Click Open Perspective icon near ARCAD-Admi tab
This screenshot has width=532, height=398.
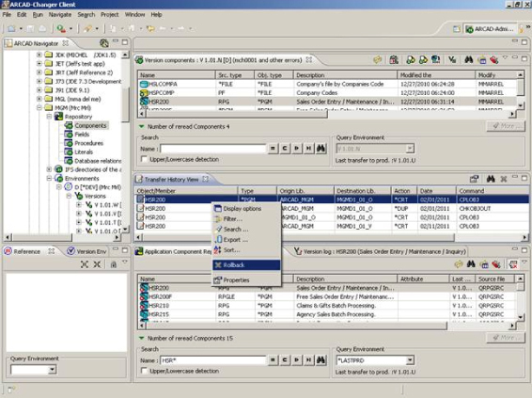click(457, 29)
